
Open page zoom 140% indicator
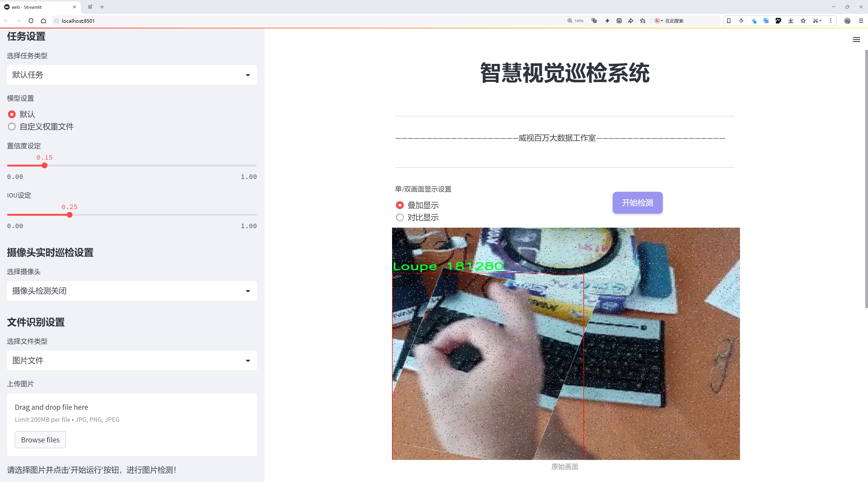[x=575, y=21]
